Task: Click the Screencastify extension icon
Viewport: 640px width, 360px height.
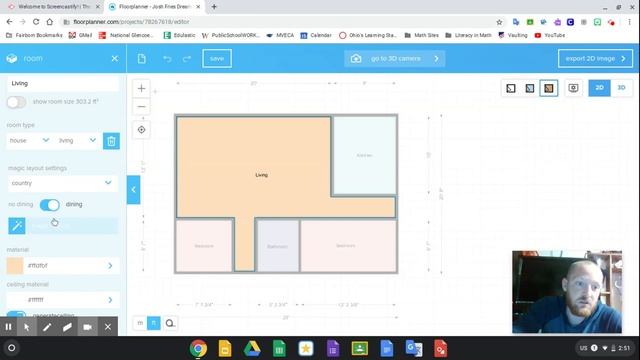Action: pos(611,22)
